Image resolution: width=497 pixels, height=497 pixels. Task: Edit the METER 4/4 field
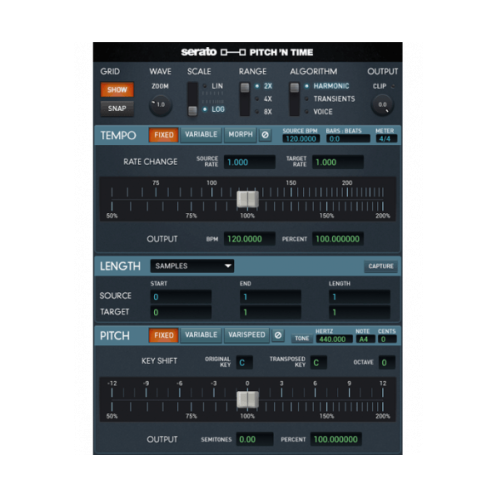tap(386, 139)
